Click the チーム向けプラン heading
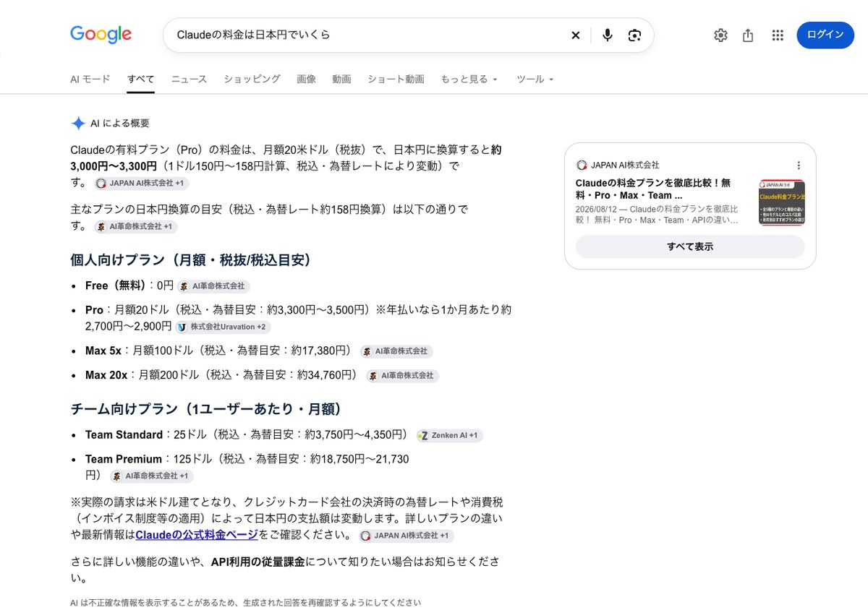The width and height of the screenshot is (868, 610). click(x=206, y=409)
